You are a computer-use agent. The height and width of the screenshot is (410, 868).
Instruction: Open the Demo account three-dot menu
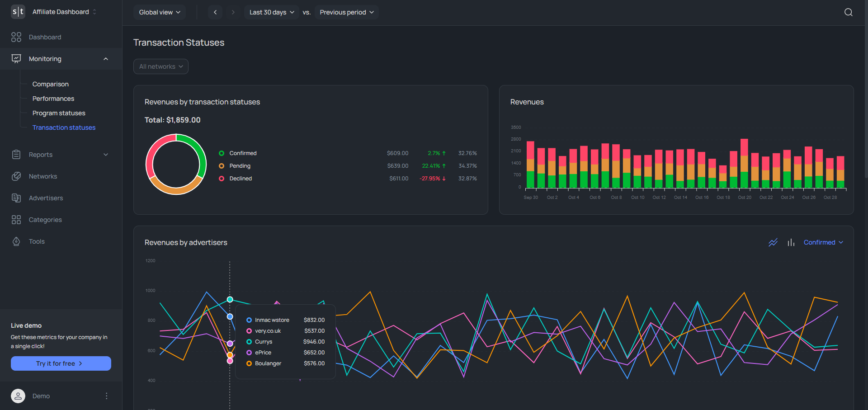tap(107, 396)
